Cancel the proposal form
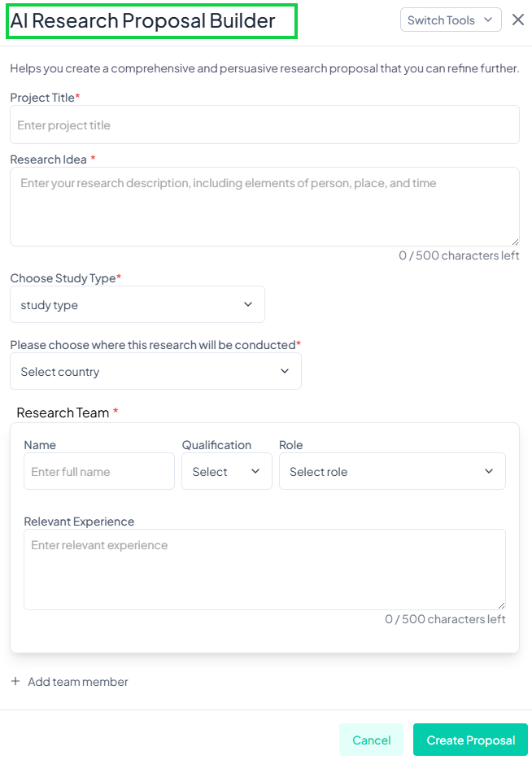This screenshot has width=532, height=764. (371, 740)
